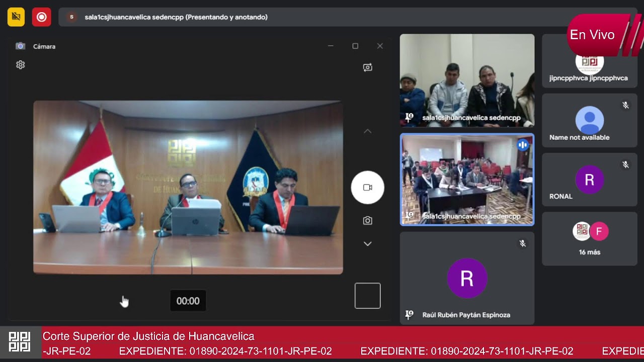Click the up chevron above the video button
The image size is (644, 362).
[x=368, y=131]
